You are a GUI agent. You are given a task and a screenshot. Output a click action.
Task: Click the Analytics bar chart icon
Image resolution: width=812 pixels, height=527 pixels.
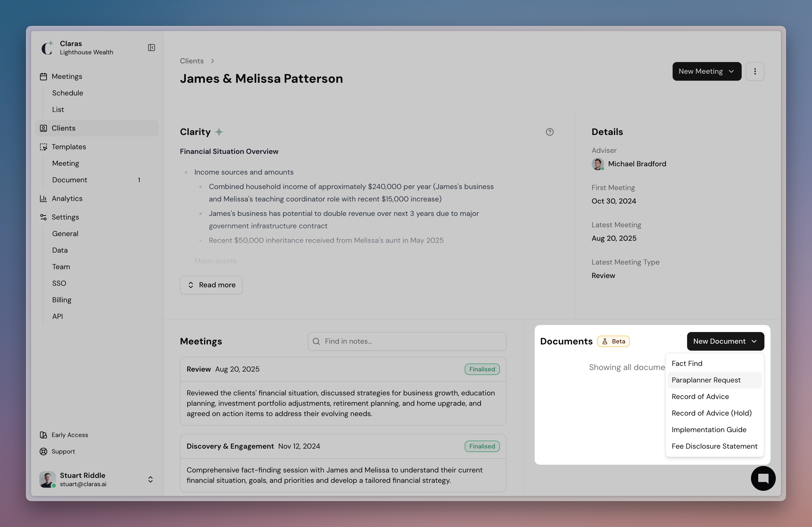pos(43,199)
